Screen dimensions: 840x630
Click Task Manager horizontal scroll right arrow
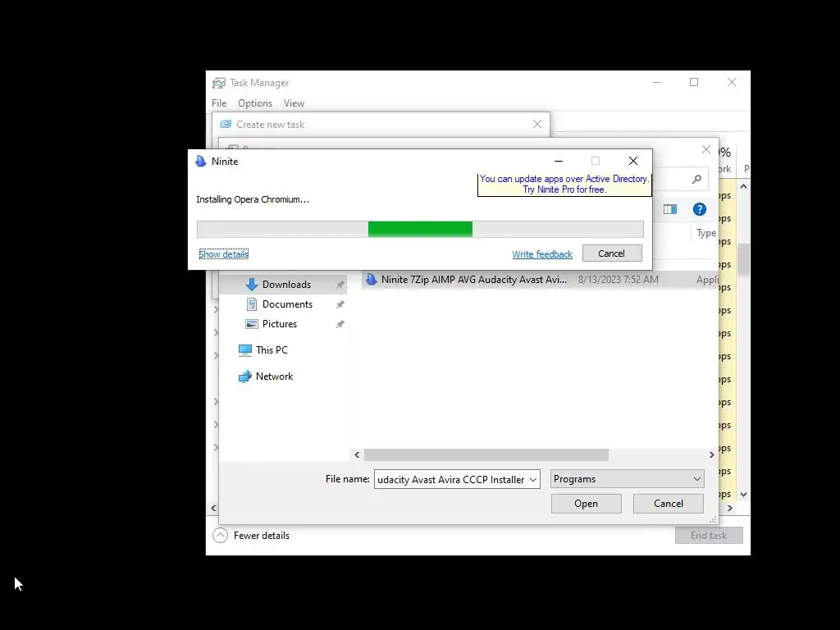(x=729, y=509)
